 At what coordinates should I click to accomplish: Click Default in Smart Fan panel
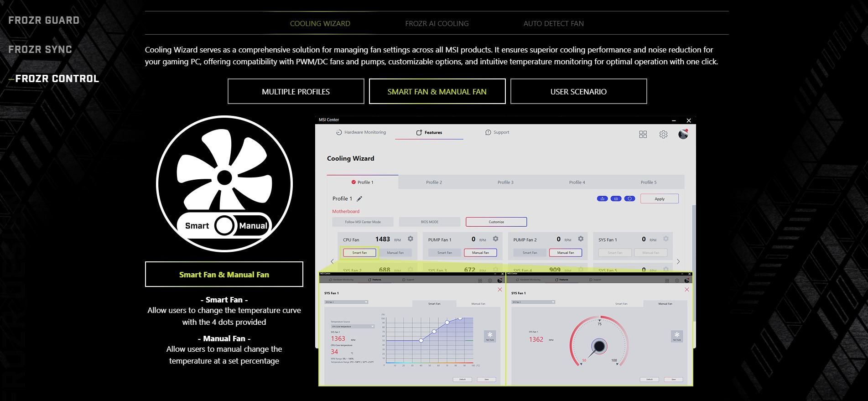(462, 380)
